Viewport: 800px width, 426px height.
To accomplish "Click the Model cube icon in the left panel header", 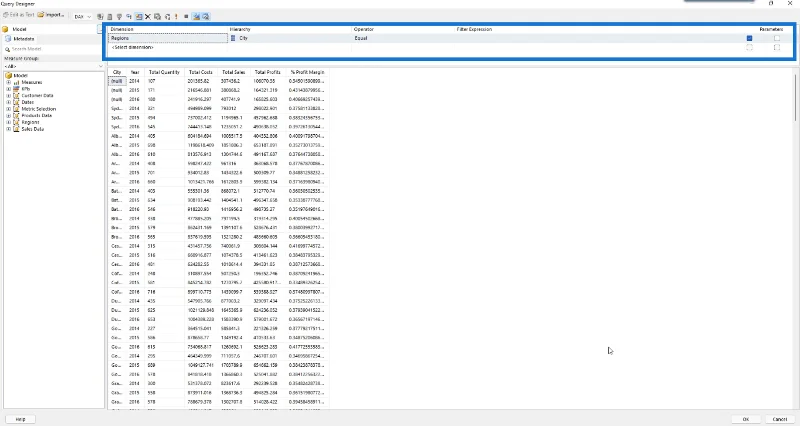I will [6, 29].
